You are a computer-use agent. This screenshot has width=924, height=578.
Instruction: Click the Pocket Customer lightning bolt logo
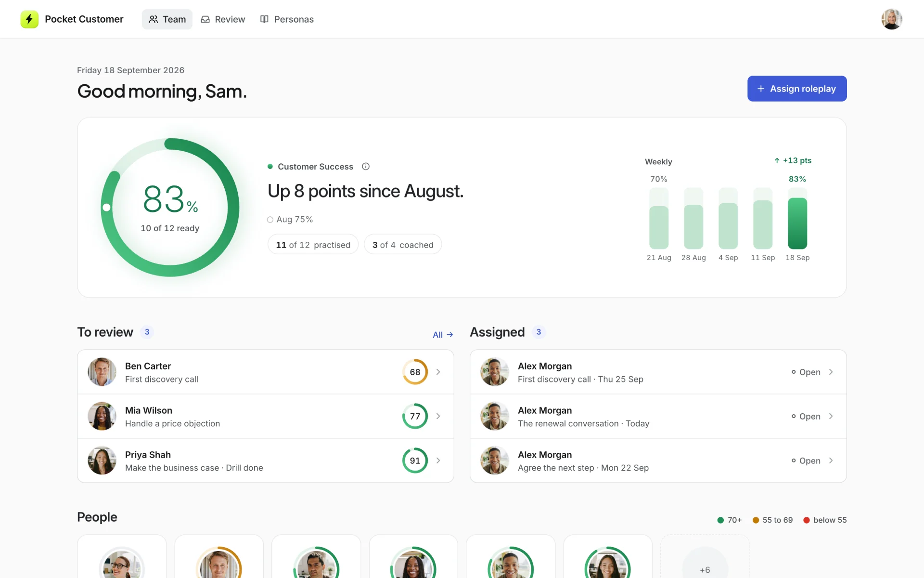pyautogui.click(x=29, y=19)
